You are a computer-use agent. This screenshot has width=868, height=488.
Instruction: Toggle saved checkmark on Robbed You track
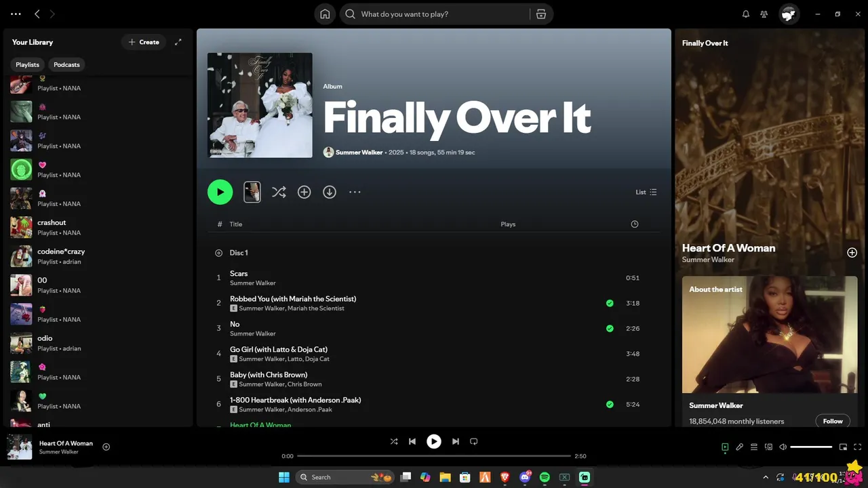[x=610, y=303]
